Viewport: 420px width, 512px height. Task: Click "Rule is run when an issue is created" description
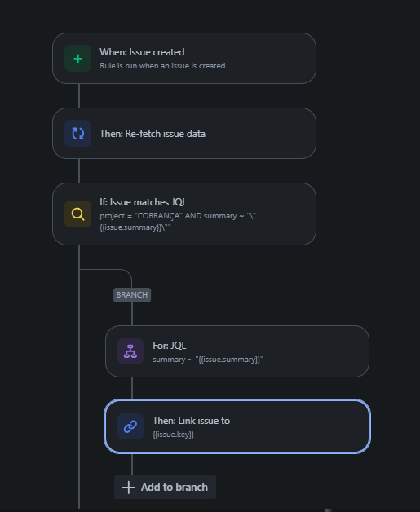(x=163, y=66)
